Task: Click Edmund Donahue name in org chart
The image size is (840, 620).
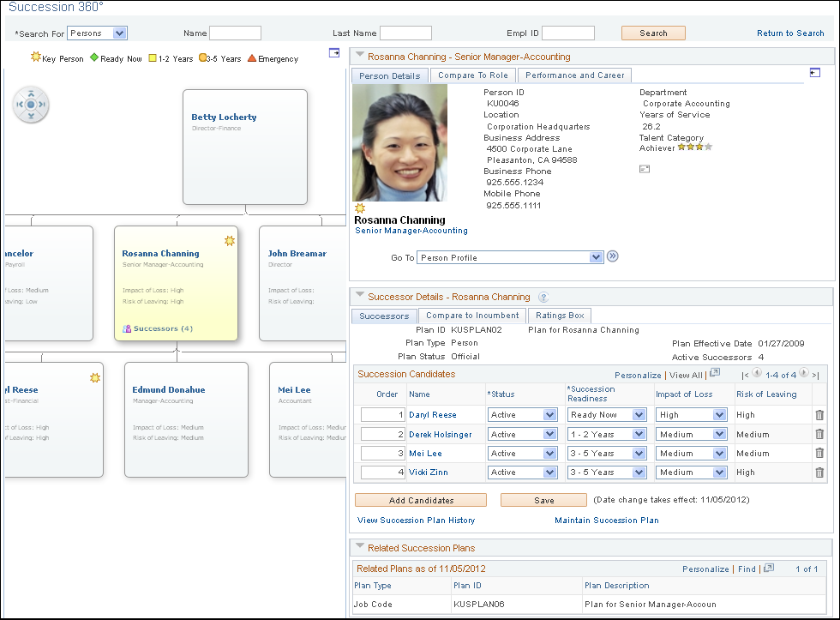Action: pos(168,389)
